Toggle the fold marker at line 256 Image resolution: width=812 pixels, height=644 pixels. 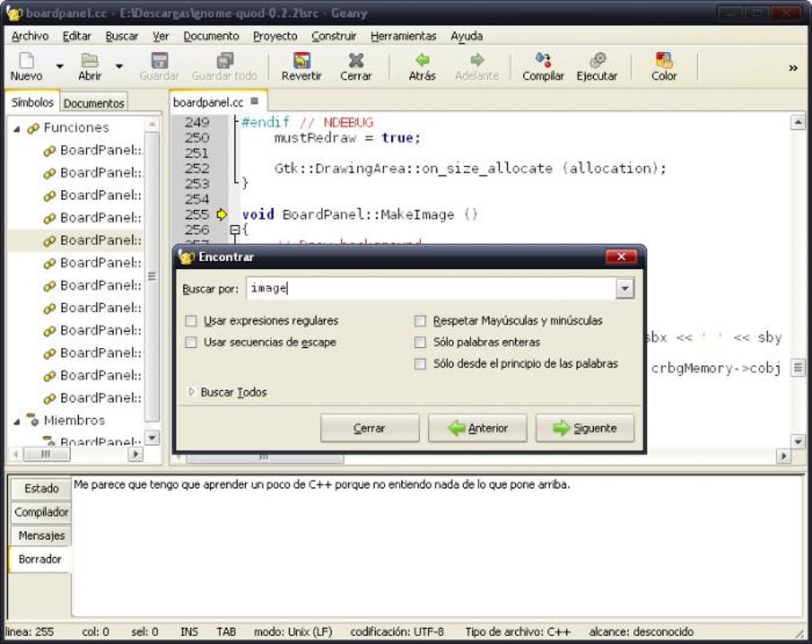[x=235, y=229]
